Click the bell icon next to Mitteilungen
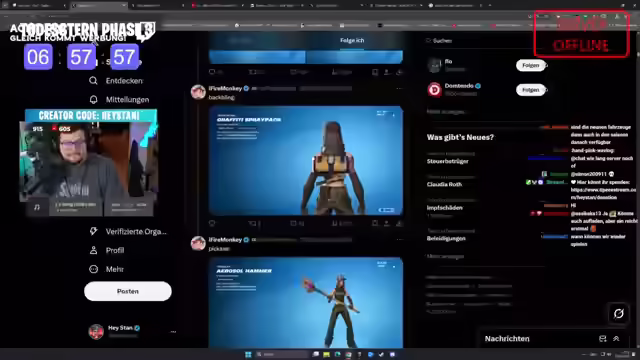 (x=93, y=100)
